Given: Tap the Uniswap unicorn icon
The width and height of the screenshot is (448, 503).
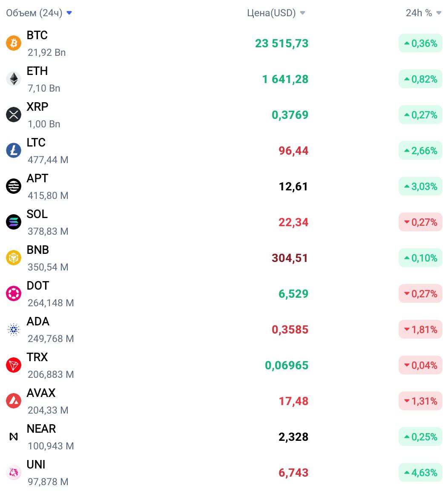Looking at the screenshot, I should pos(14,472).
